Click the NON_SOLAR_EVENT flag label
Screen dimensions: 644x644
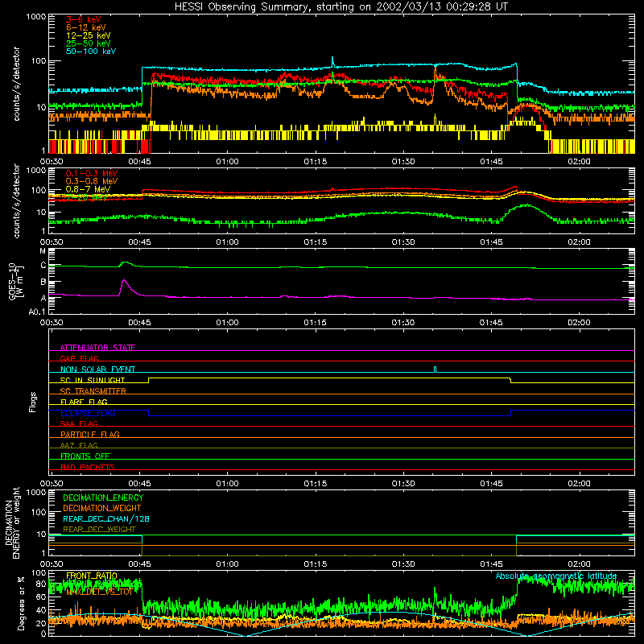[x=97, y=369]
